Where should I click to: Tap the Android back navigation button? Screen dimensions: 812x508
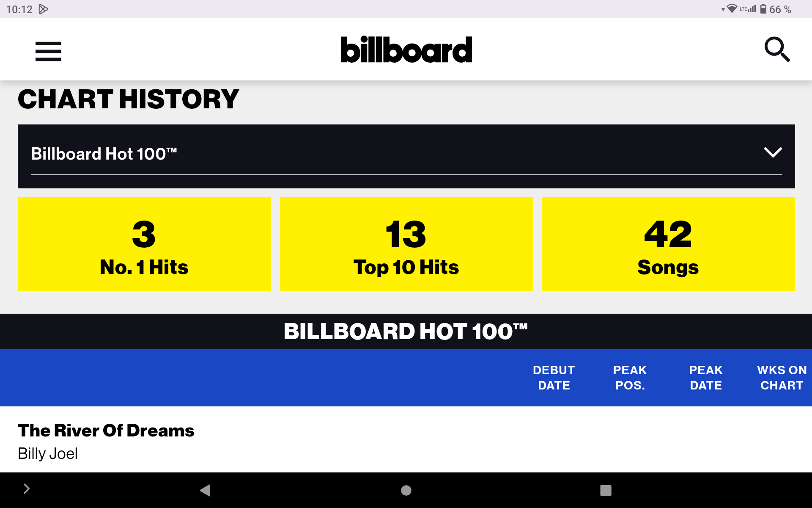coord(205,490)
